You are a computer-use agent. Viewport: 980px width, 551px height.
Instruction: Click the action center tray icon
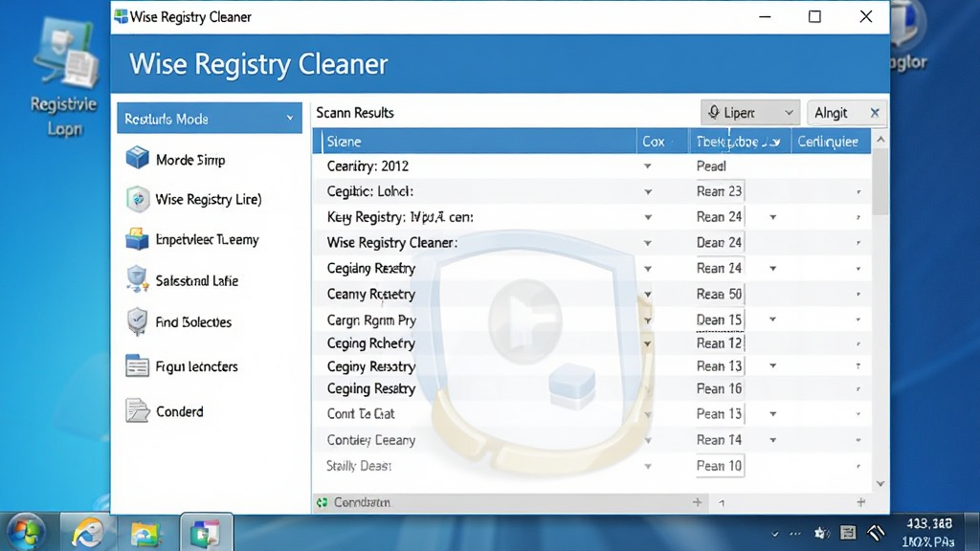point(848,532)
